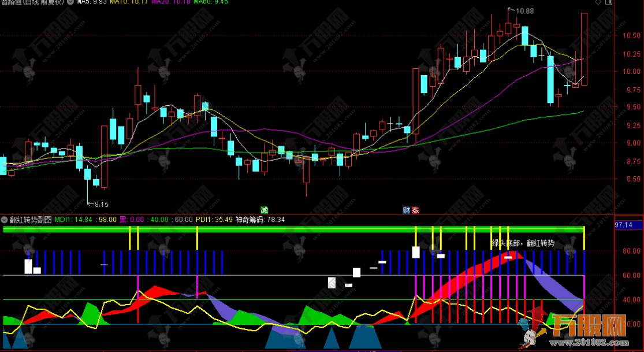Select MA60: 9.45 green legend label
Viewport: 644px width, 352px height.
click(211, 2)
